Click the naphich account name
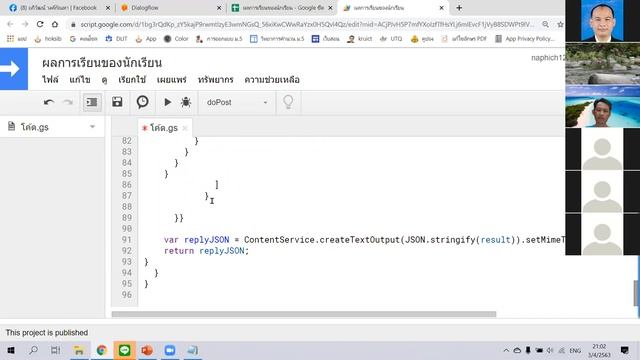The height and width of the screenshot is (360, 640). (548, 58)
